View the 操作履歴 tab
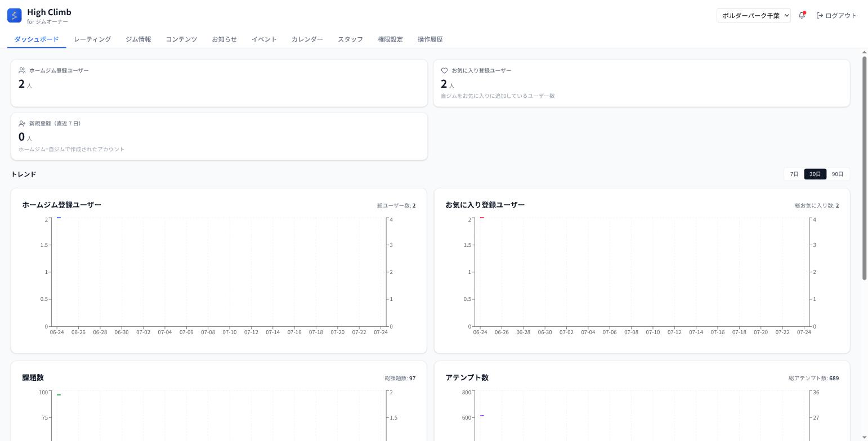Viewport: 868px width, 441px height. click(x=430, y=39)
